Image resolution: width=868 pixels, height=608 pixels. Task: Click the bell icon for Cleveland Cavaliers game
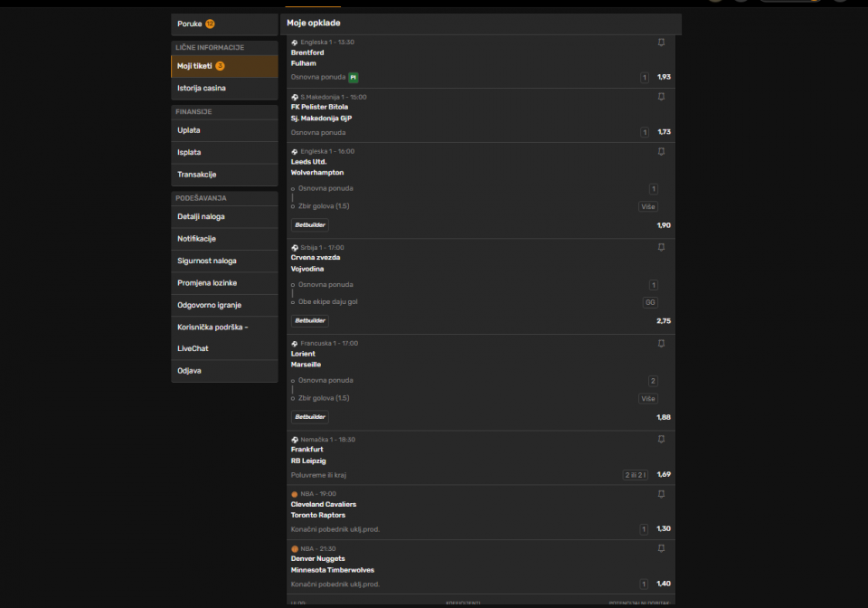[661, 494]
